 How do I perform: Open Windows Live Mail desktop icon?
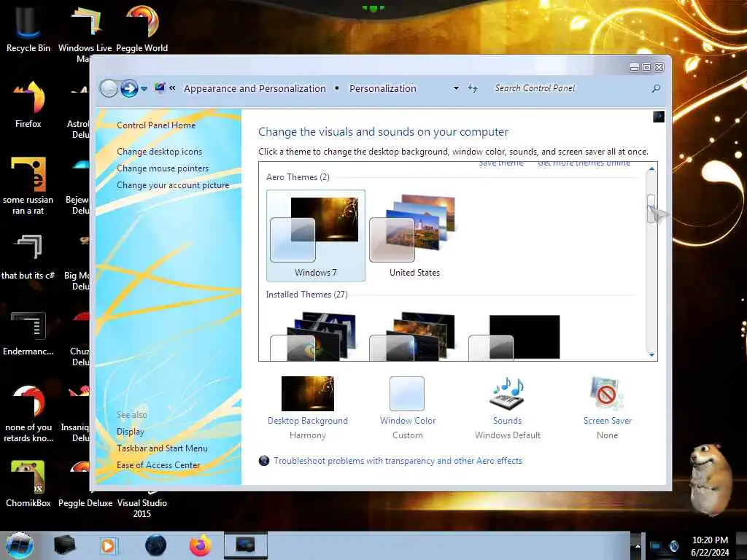click(85, 29)
